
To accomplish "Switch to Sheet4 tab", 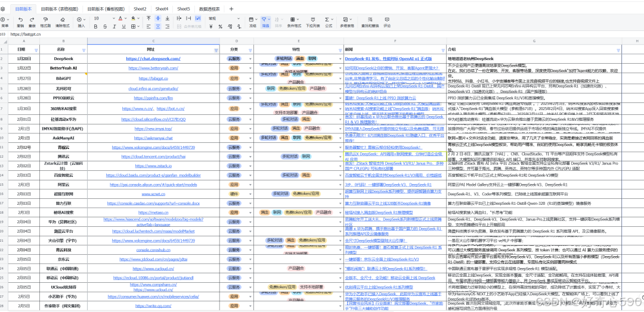I will point(162,8).
